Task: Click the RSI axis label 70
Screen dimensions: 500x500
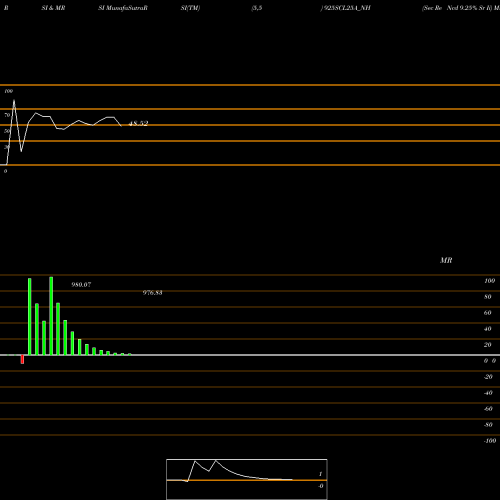Action: (x=7, y=115)
